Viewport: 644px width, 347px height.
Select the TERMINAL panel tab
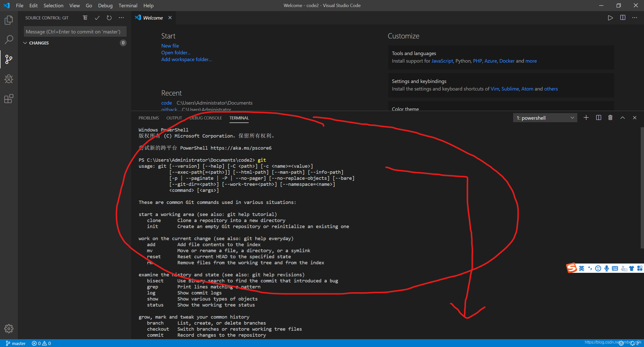(239, 118)
